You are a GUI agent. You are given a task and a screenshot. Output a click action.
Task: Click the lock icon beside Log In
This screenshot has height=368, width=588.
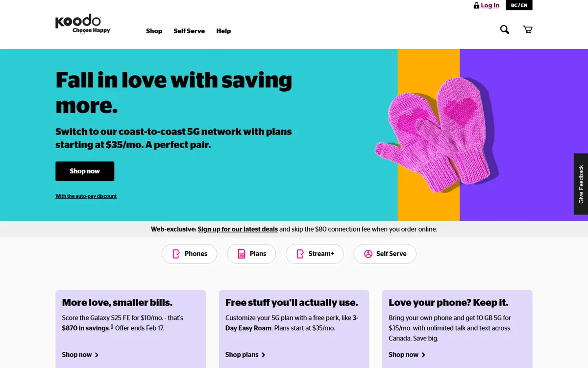[476, 5]
